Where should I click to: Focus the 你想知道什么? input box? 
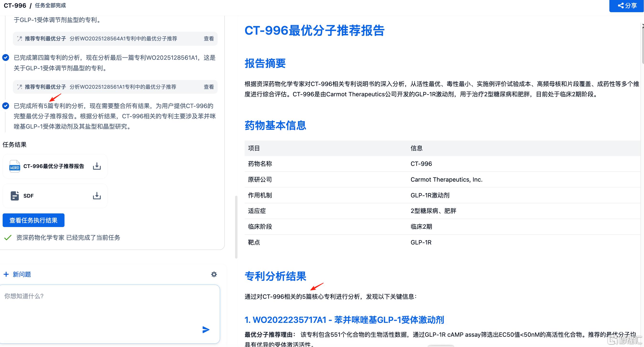[x=110, y=314]
